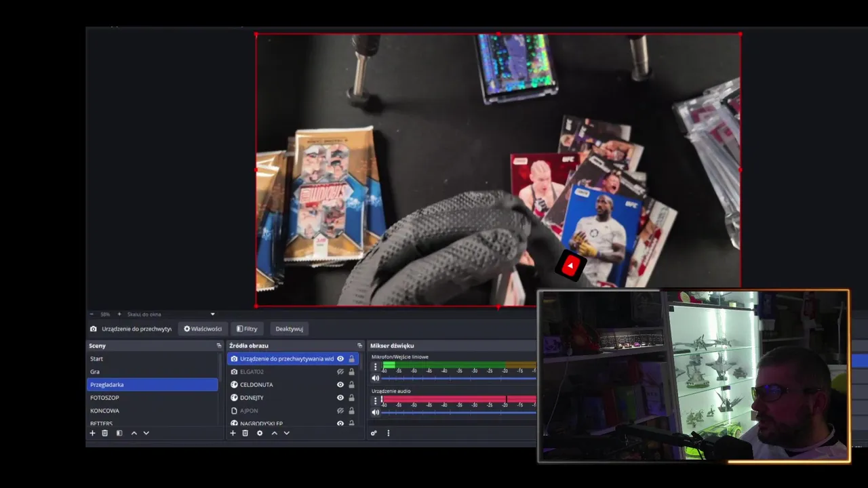Click the Sceny panel title
This screenshot has height=488, width=868.
click(98, 346)
